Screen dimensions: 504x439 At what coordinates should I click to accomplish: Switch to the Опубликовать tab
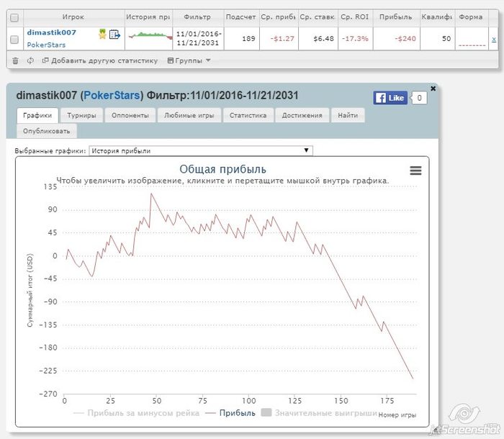point(47,131)
